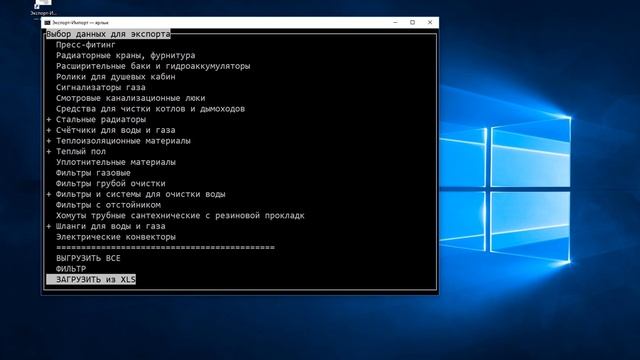This screenshot has height=360, width=640.
Task: Pick 'Электрические конвекторы' row
Action: click(x=116, y=237)
